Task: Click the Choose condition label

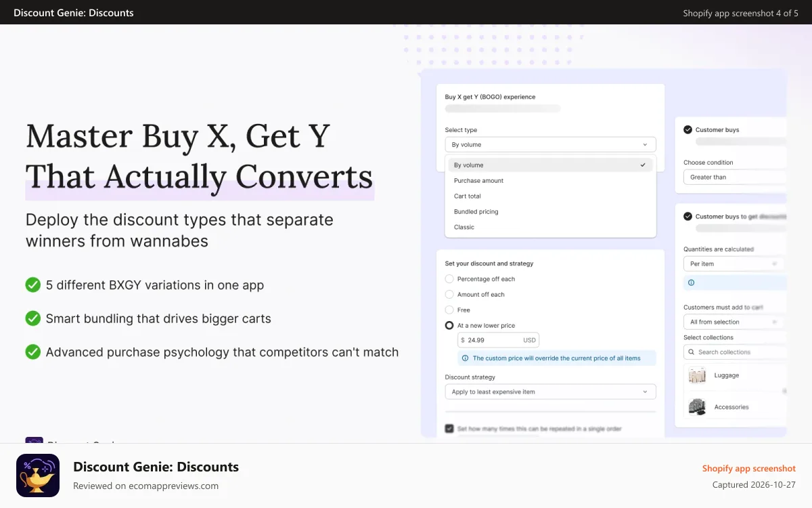Action: click(x=708, y=163)
